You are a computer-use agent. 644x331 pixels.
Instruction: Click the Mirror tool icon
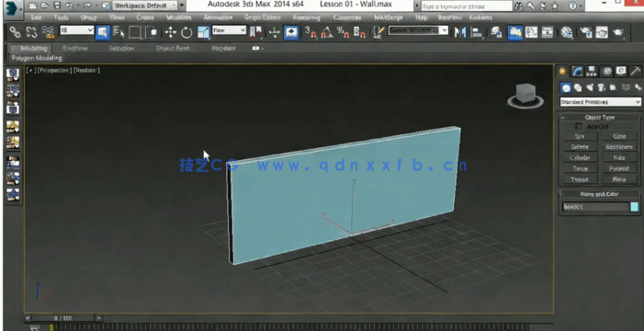coord(460,32)
